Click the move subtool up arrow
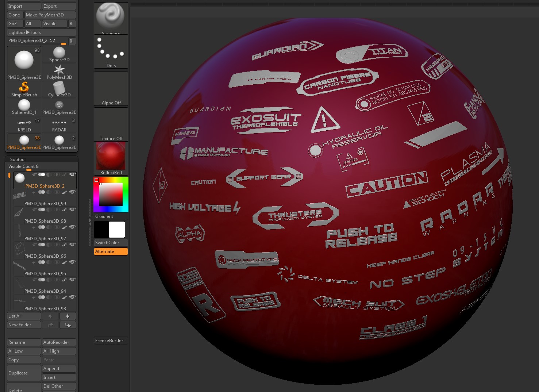This screenshot has height=392, width=539. [x=50, y=316]
